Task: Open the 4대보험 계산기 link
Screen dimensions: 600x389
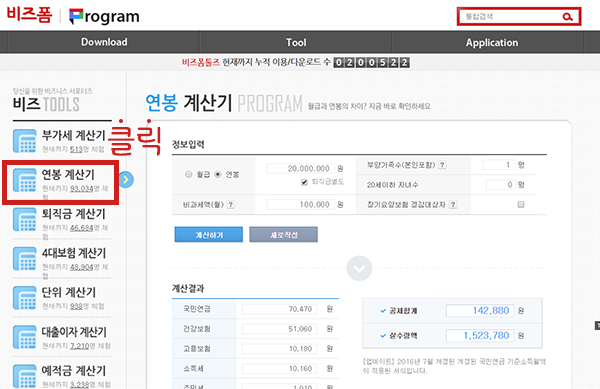Action: (x=74, y=253)
